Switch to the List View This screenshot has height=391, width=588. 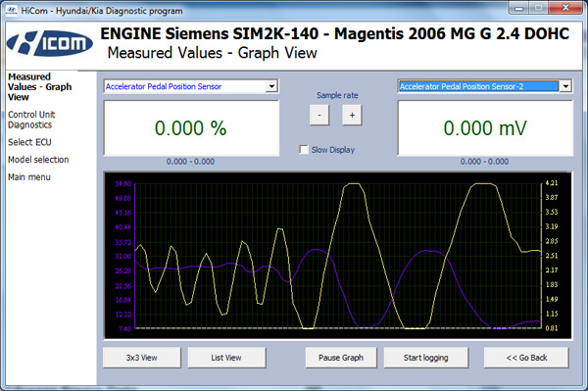(226, 358)
